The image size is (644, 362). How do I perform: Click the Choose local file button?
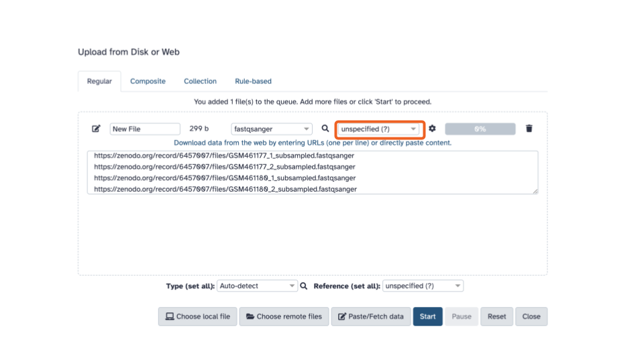[x=198, y=316]
